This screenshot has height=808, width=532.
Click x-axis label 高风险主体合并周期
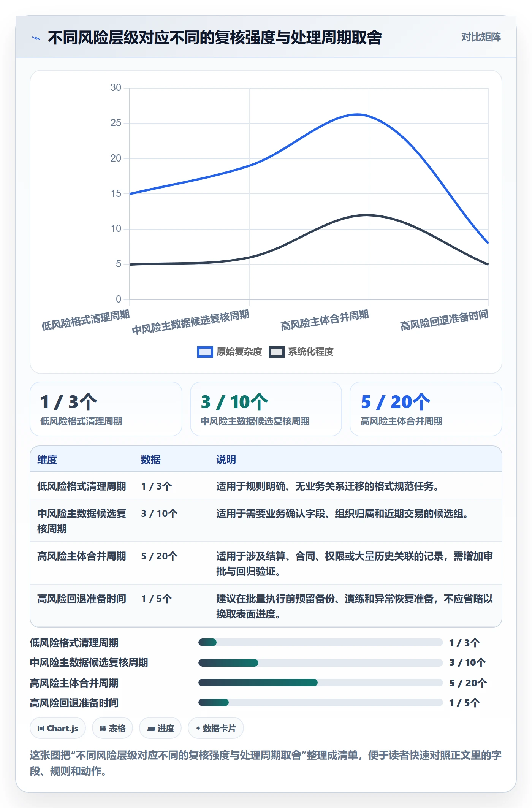[325, 320]
